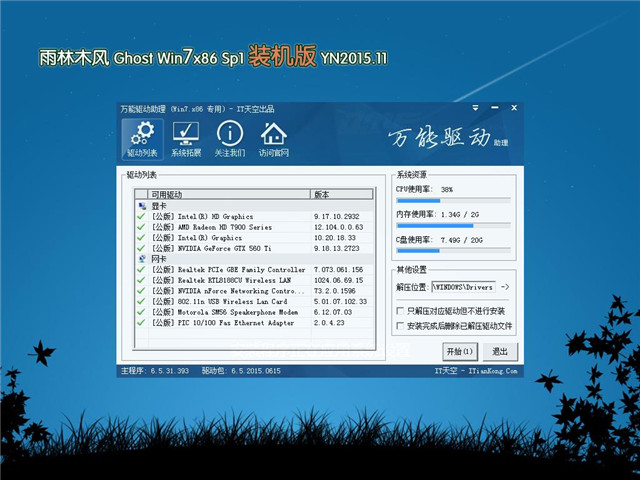Click the CPU使用率 progress bar
Screen dimensions: 640x480
click(x=453, y=201)
